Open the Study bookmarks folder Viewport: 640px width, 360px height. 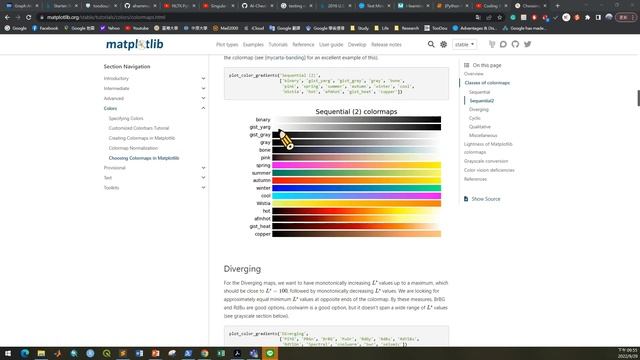[x=359, y=28]
